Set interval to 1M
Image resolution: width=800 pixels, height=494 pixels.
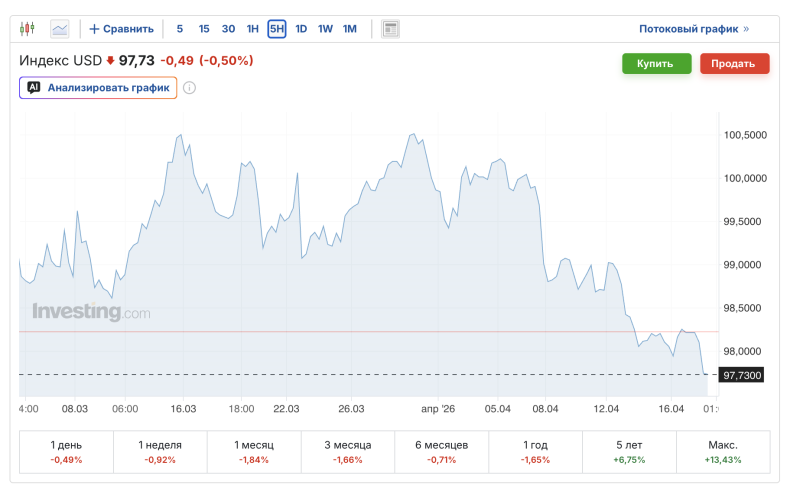[x=350, y=29]
